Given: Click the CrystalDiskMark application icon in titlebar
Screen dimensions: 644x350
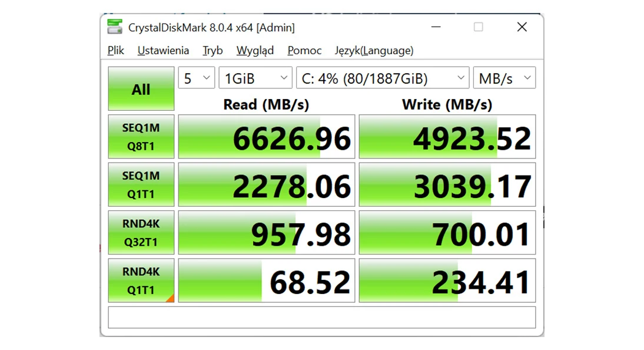Looking at the screenshot, I should point(114,27).
